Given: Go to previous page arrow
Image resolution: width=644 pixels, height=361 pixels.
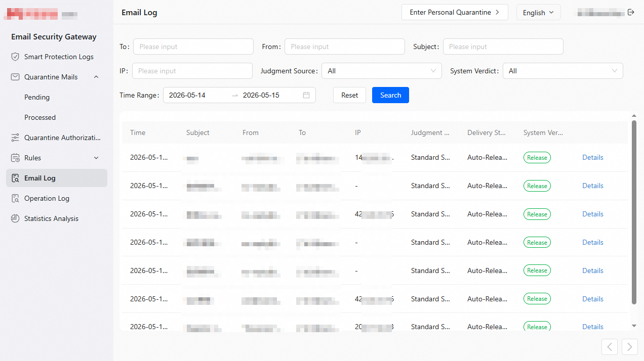Looking at the screenshot, I should 610,347.
